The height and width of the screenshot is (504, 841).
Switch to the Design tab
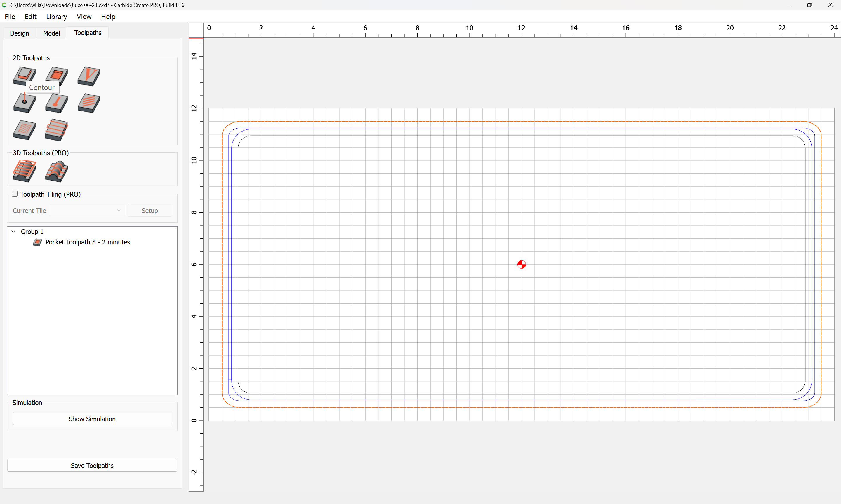click(19, 33)
